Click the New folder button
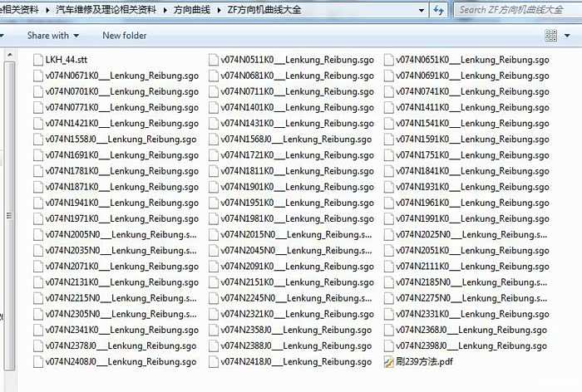The image size is (582, 392). click(x=125, y=36)
